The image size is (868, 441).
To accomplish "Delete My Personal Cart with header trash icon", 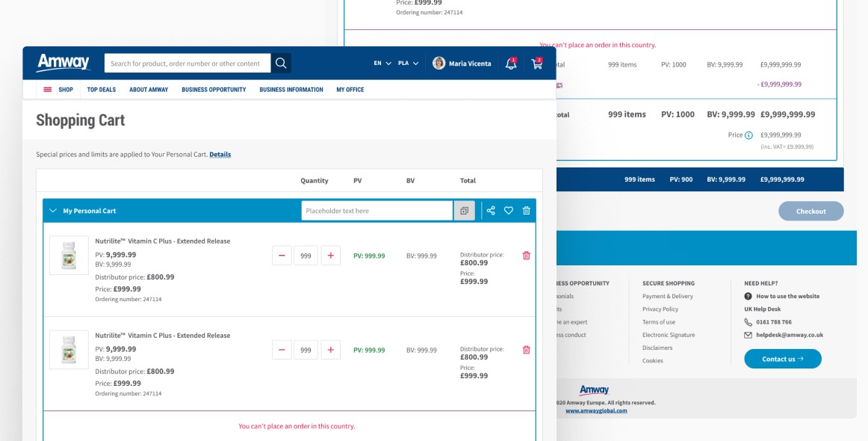I will (527, 211).
